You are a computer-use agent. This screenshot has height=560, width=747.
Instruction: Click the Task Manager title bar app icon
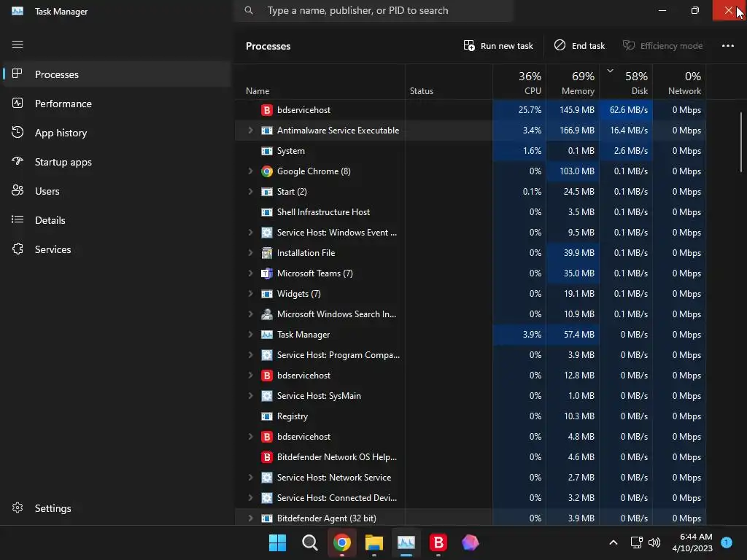click(x=18, y=11)
